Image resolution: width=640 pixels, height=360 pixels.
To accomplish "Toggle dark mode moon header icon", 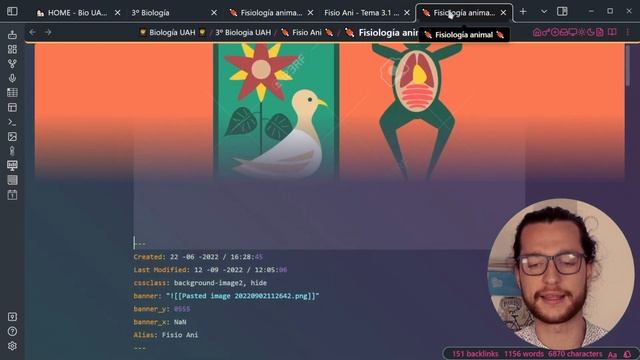I will 591,32.
